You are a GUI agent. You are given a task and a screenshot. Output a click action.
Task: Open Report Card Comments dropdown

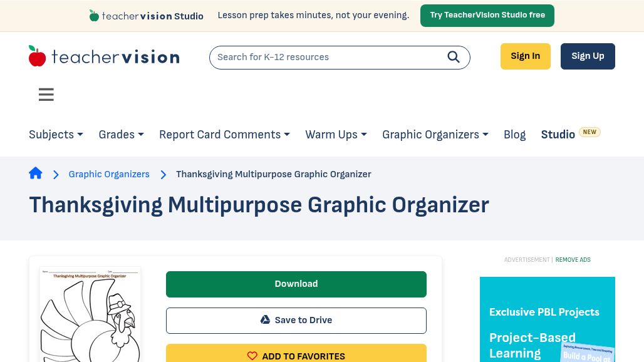[225, 135]
